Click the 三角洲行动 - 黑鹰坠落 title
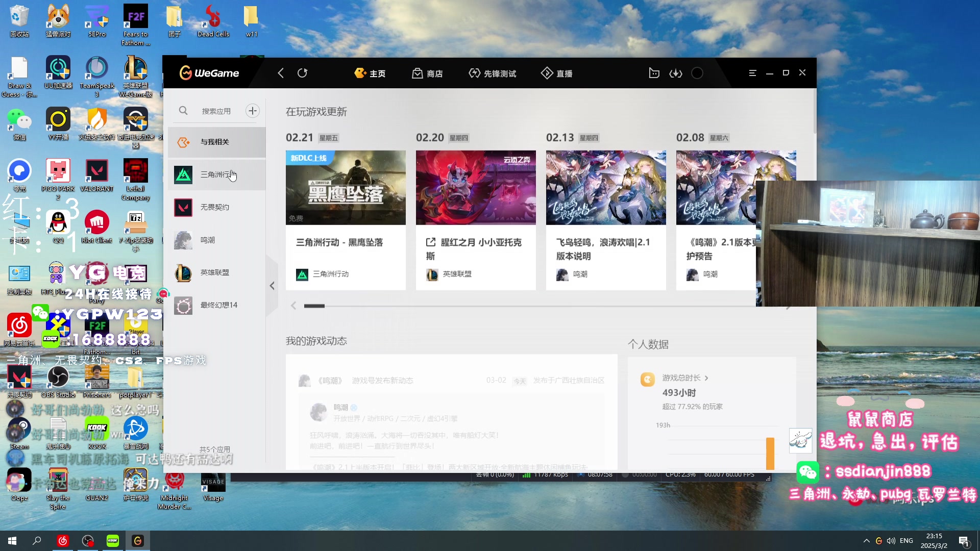 [339, 242]
